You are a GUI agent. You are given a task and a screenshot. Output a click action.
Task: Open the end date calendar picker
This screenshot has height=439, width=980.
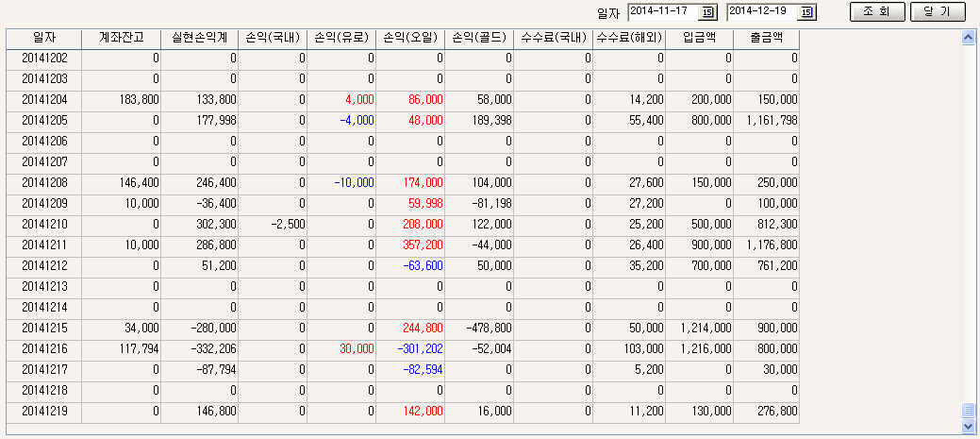pos(806,12)
